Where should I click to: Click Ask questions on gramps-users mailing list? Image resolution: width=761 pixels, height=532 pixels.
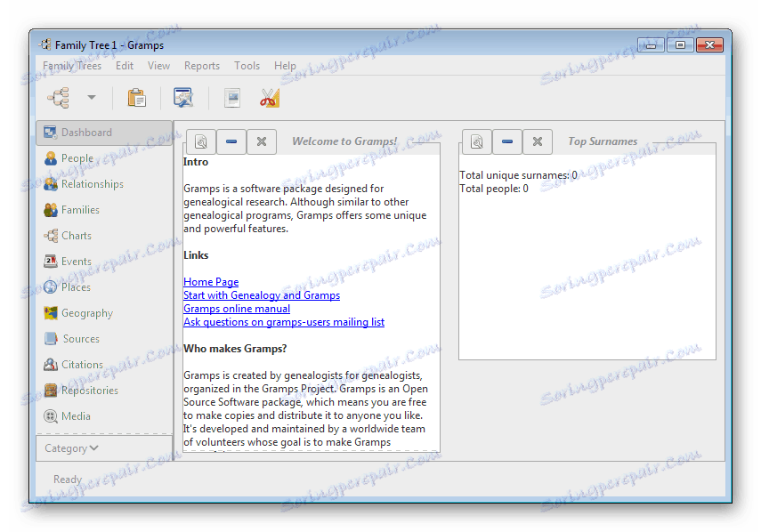coord(284,321)
